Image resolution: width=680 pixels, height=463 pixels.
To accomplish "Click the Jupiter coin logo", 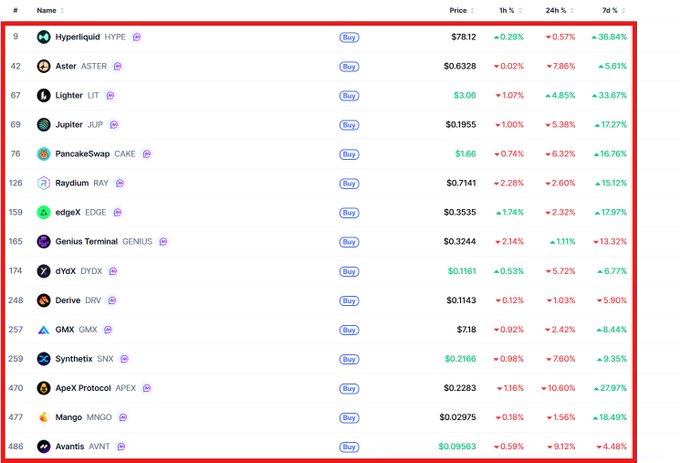I will (43, 125).
